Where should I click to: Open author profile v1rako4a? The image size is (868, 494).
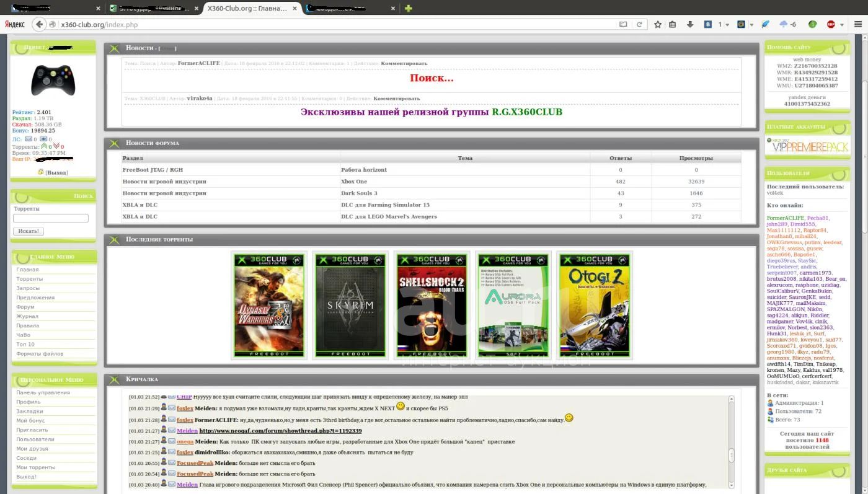click(x=200, y=98)
